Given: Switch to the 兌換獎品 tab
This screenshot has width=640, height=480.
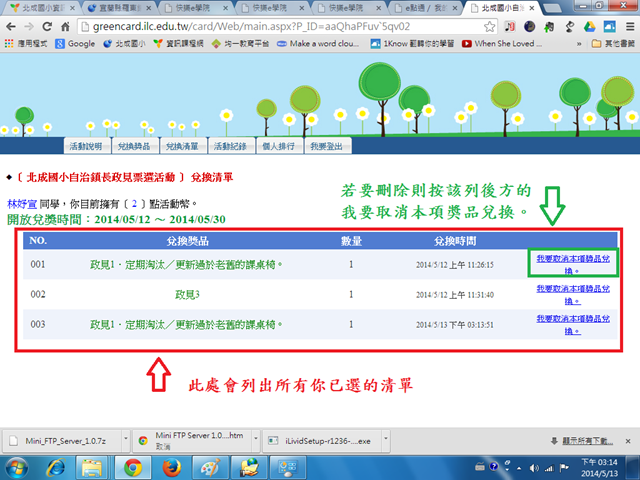Looking at the screenshot, I should click(133, 146).
